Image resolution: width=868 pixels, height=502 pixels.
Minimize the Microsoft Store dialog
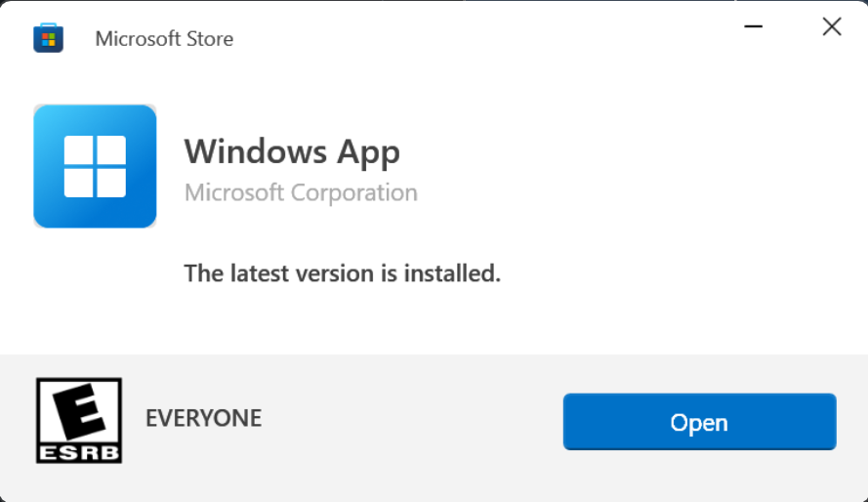tap(753, 26)
